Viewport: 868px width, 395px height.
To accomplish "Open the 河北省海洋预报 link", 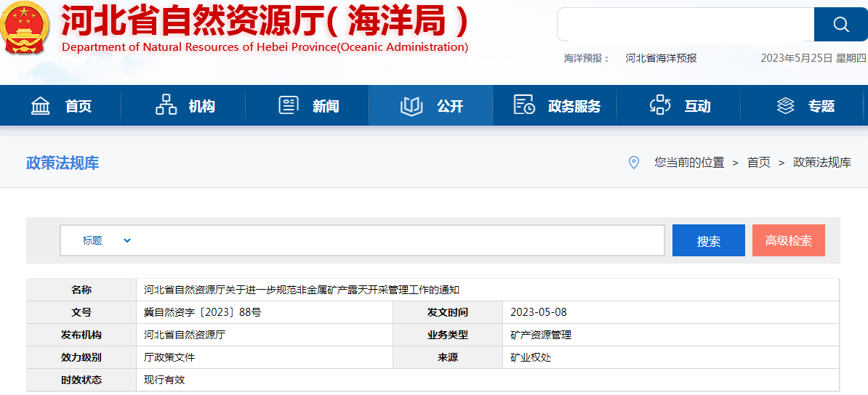I will (x=661, y=58).
